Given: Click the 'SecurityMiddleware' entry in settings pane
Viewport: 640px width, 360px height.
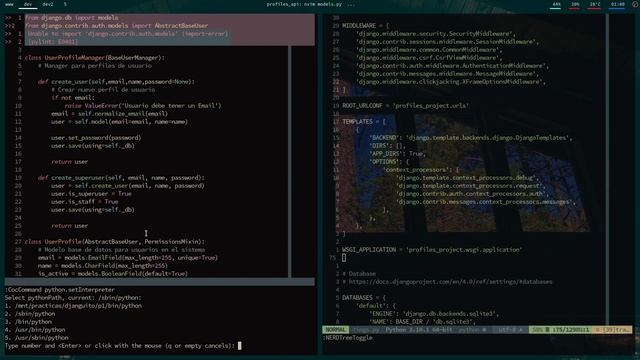Looking at the screenshot, I should tap(436, 33).
